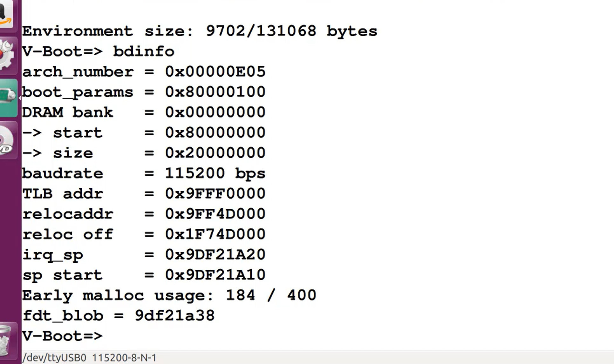This screenshot has height=364, width=614.
Task: Click the 115200-8-N-1 serial settings status
Action: point(124,358)
